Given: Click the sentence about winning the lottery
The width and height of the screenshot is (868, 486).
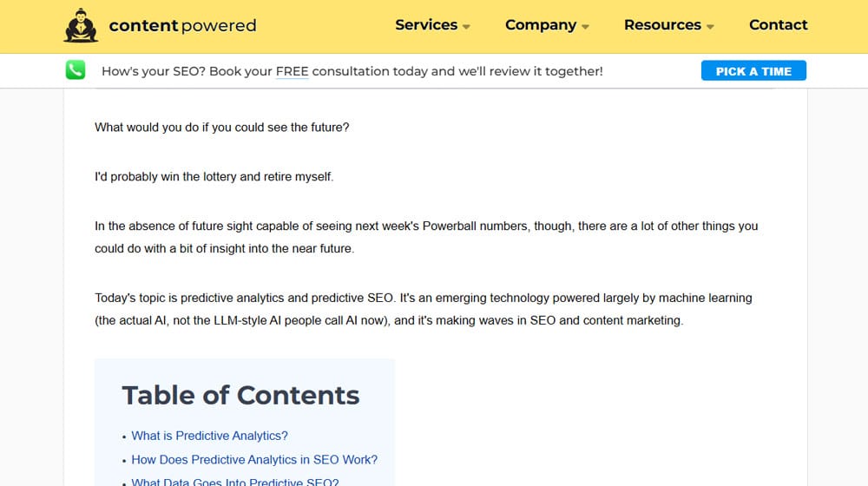Looking at the screenshot, I should tap(214, 176).
